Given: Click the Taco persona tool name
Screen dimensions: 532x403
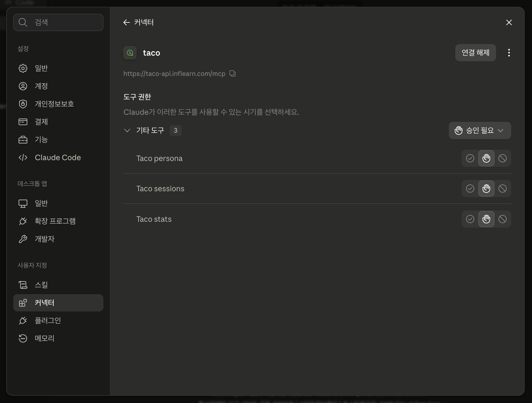Looking at the screenshot, I should [x=159, y=158].
